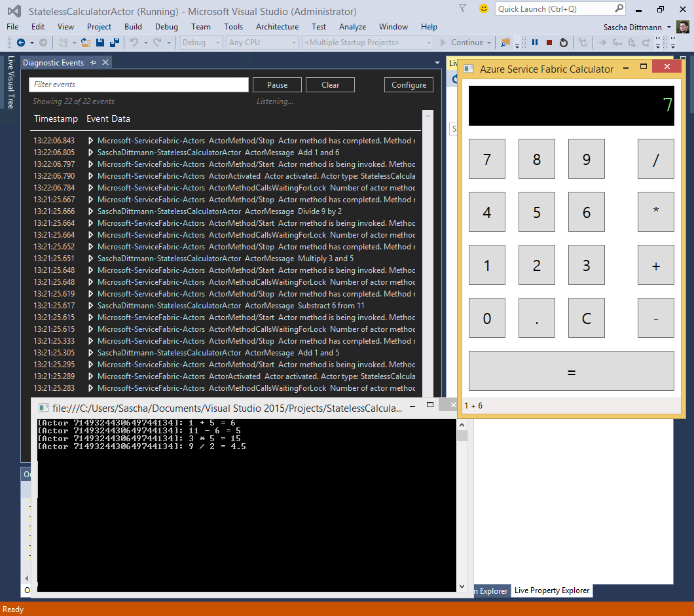Open the Continue button dropdown arrow
694x616 pixels.
pos(489,43)
